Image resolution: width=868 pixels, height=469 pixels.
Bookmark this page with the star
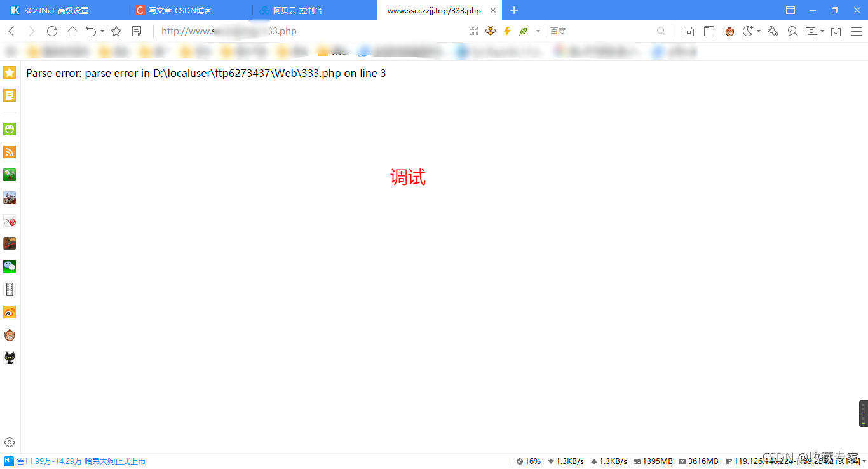click(116, 31)
